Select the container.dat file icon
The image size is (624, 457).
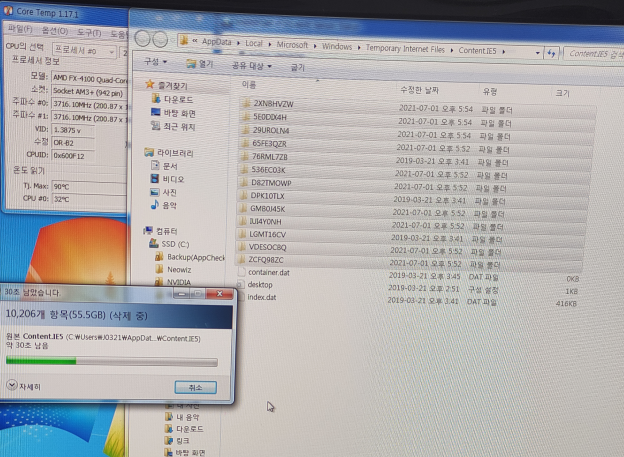240,272
